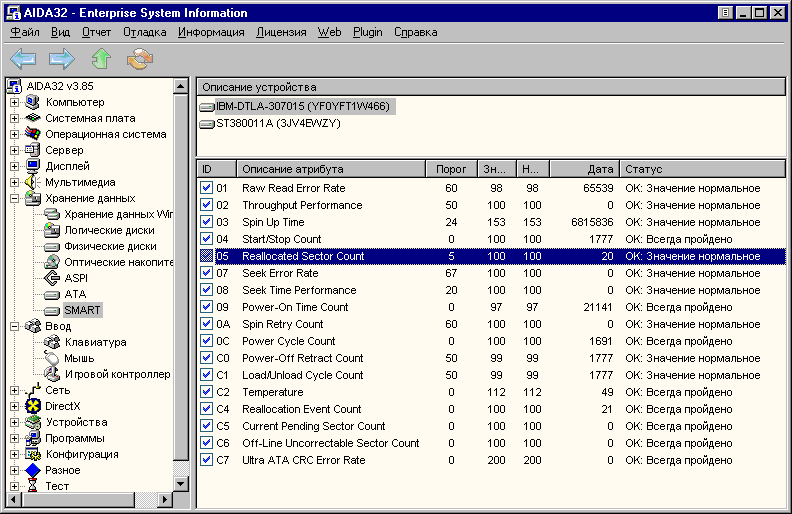The image size is (792, 514).
Task: Select the Сеть network icon
Action: pyautogui.click(x=32, y=390)
